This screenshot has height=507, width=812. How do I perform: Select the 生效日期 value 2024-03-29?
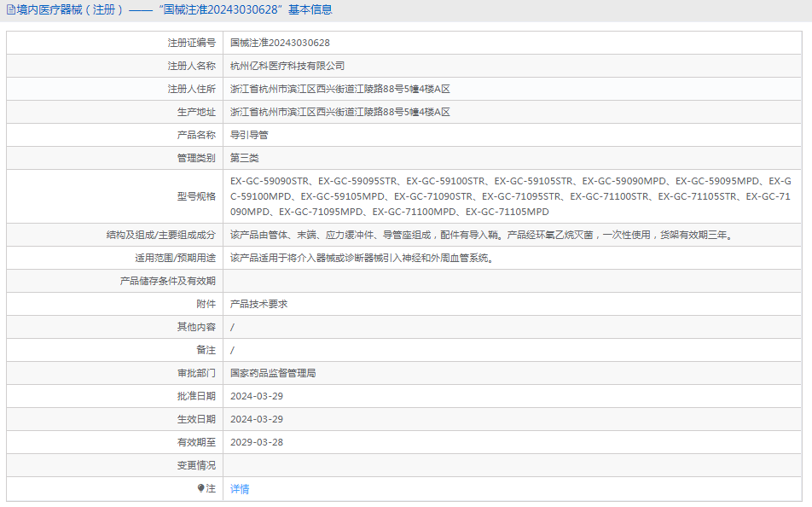coord(257,419)
